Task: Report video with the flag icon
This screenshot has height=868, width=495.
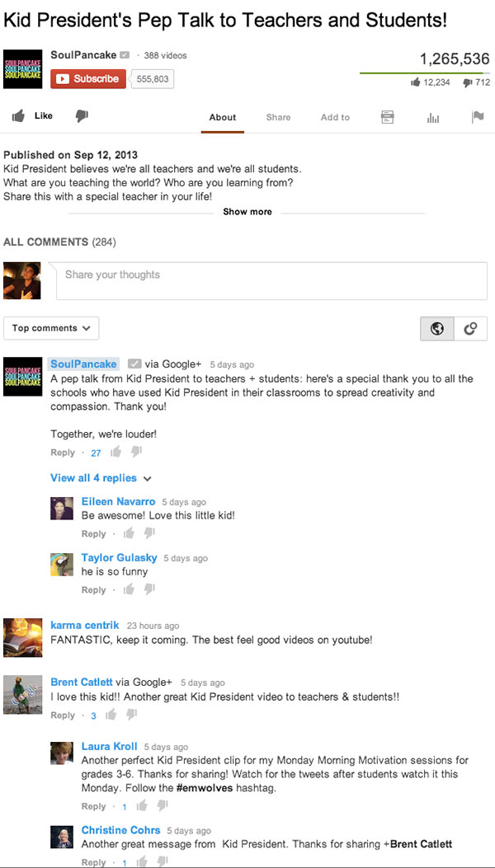Action: click(x=477, y=117)
